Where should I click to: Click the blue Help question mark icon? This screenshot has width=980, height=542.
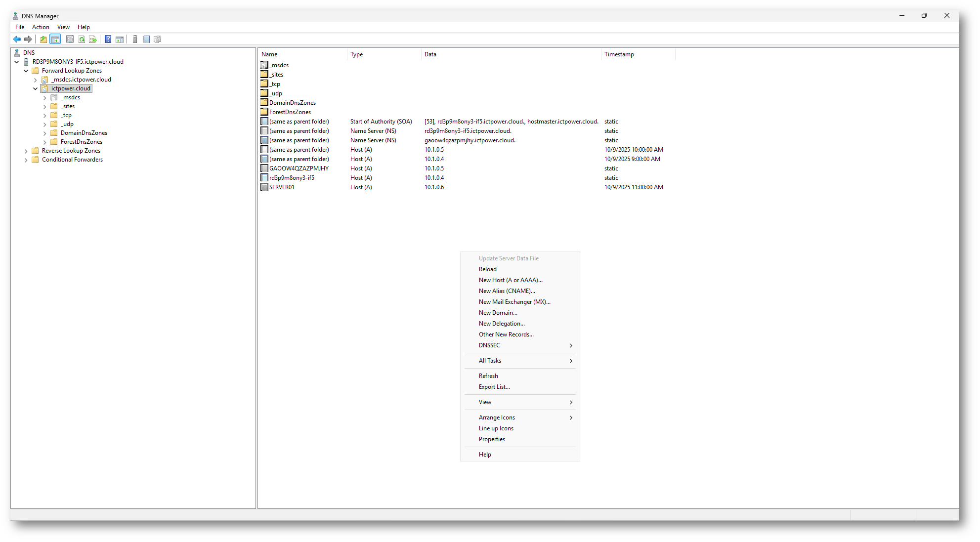coord(108,40)
